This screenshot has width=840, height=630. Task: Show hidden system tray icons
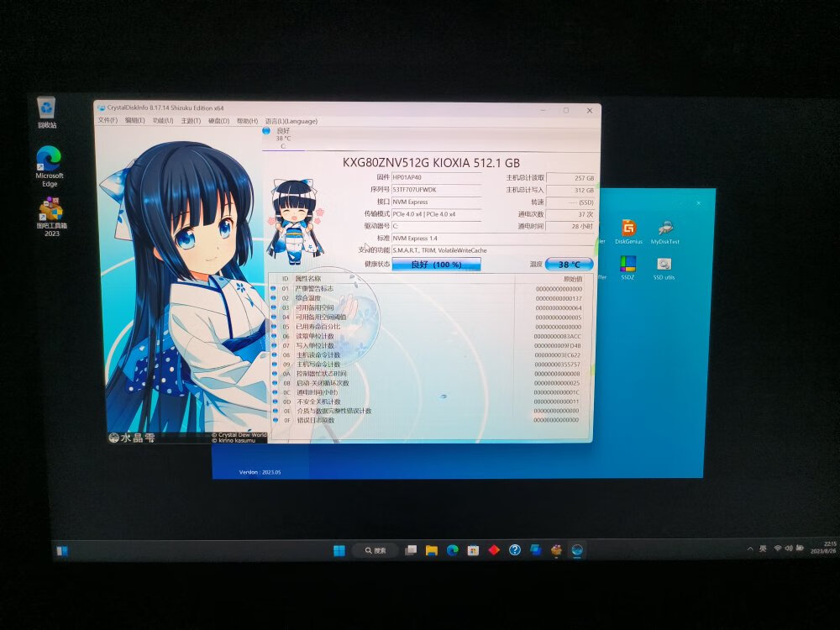pyautogui.click(x=750, y=549)
